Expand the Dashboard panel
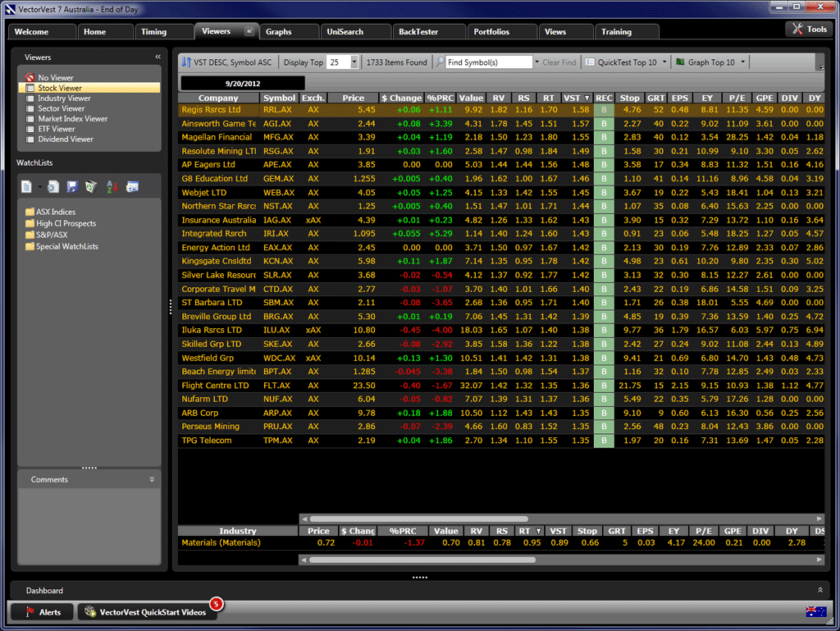Screen dimensions: 840x631 pyautogui.click(x=820, y=590)
